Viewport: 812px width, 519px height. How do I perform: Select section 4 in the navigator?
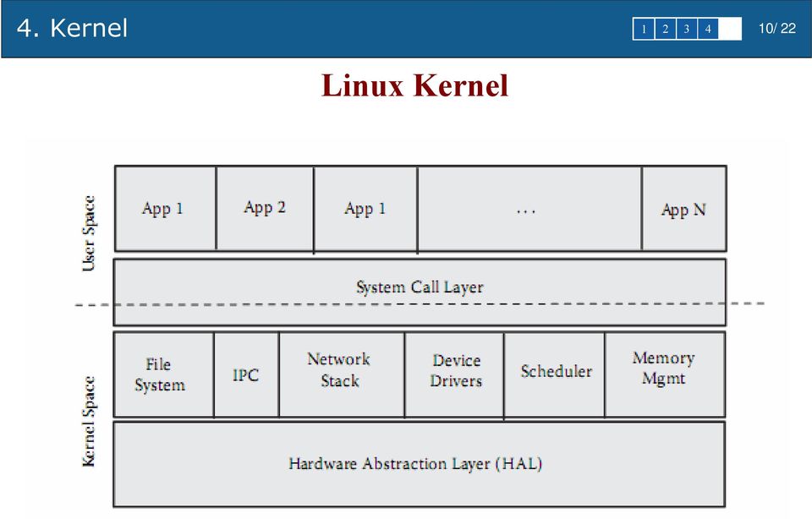pyautogui.click(x=708, y=29)
